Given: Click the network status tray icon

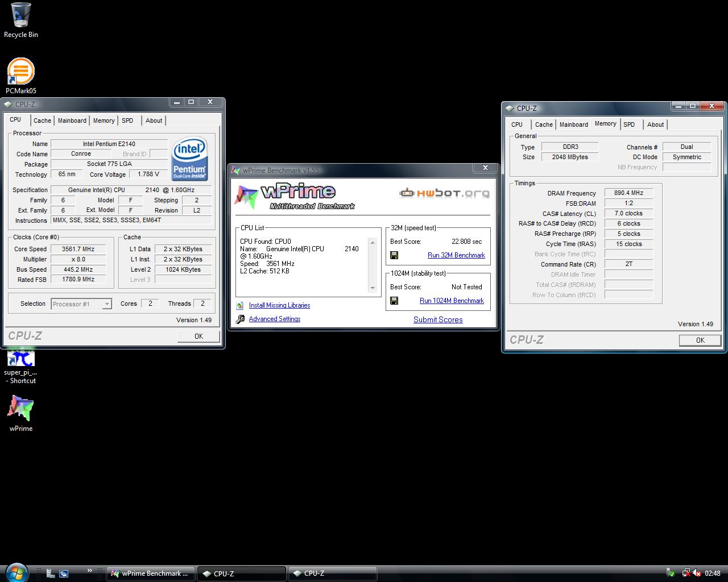Looking at the screenshot, I should pos(686,573).
